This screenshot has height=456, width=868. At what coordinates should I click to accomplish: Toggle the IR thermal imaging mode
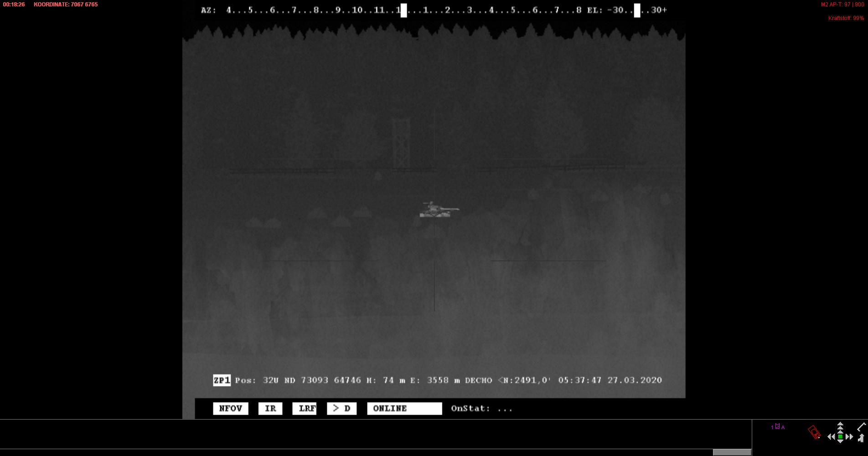click(x=270, y=409)
